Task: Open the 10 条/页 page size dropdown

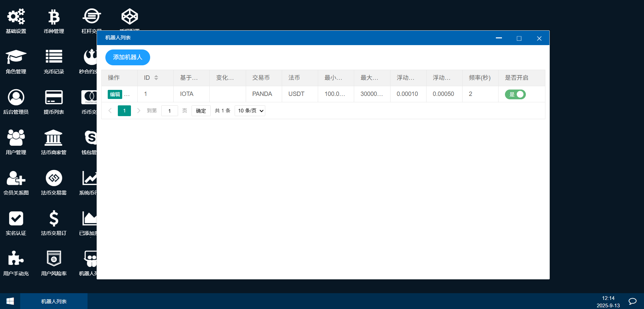Action: point(250,111)
